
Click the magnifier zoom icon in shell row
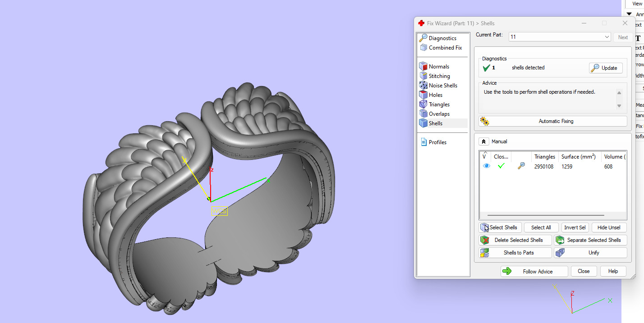tap(521, 166)
